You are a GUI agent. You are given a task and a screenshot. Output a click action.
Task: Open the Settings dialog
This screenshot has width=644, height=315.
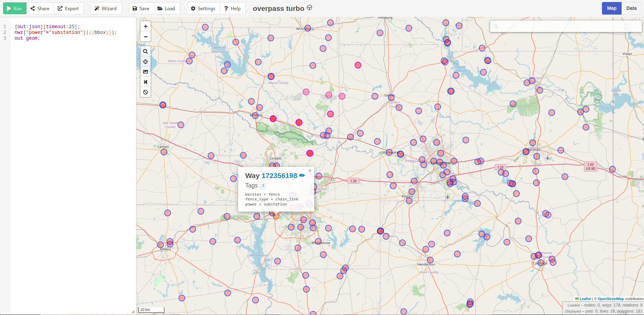(x=203, y=8)
